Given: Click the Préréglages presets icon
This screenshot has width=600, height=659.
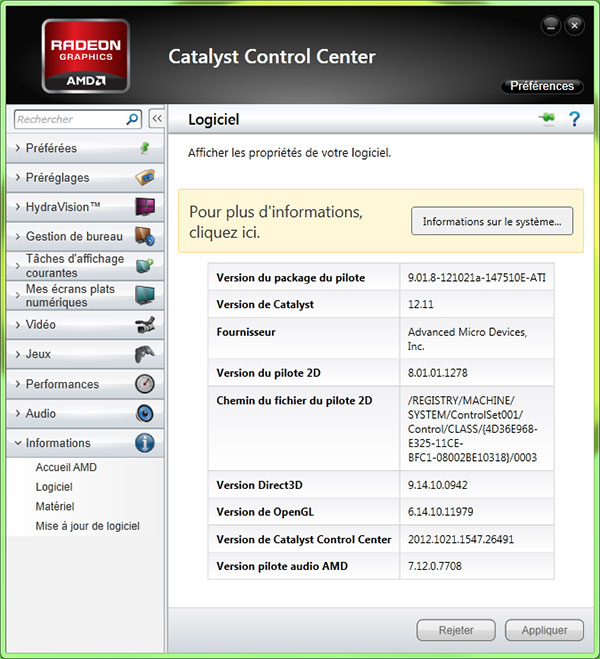Looking at the screenshot, I should (145, 177).
